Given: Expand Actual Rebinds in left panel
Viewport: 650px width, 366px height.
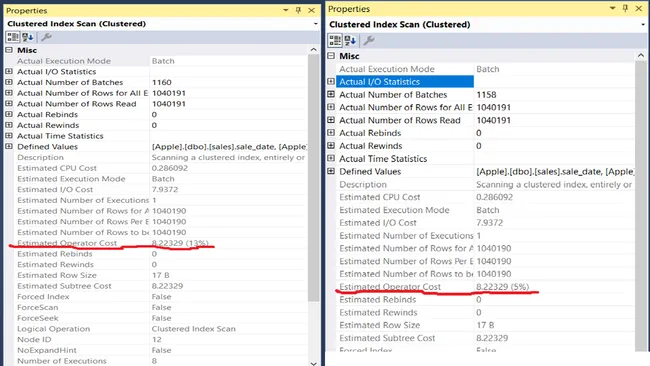Looking at the screenshot, I should coord(9,114).
